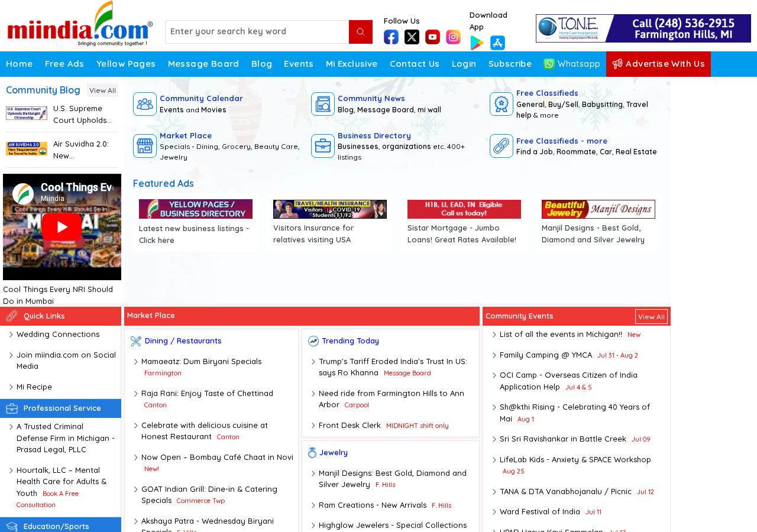Open the Blog menu item

(x=261, y=64)
